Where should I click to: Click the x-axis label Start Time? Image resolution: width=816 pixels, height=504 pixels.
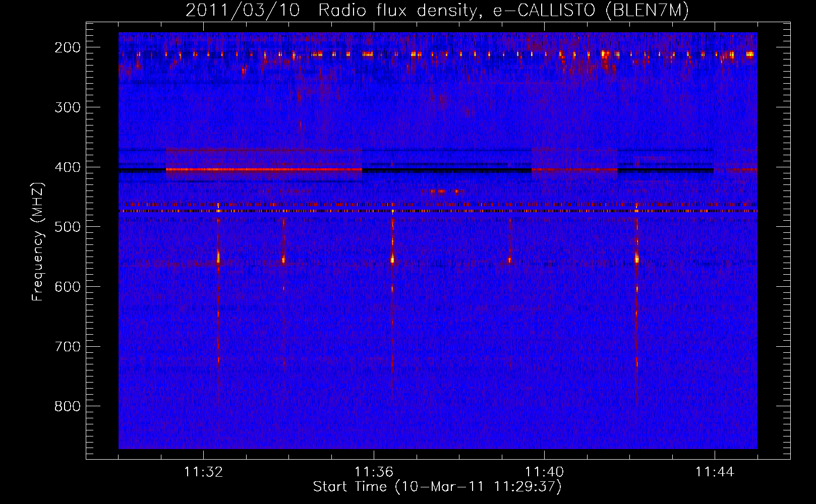(349, 487)
